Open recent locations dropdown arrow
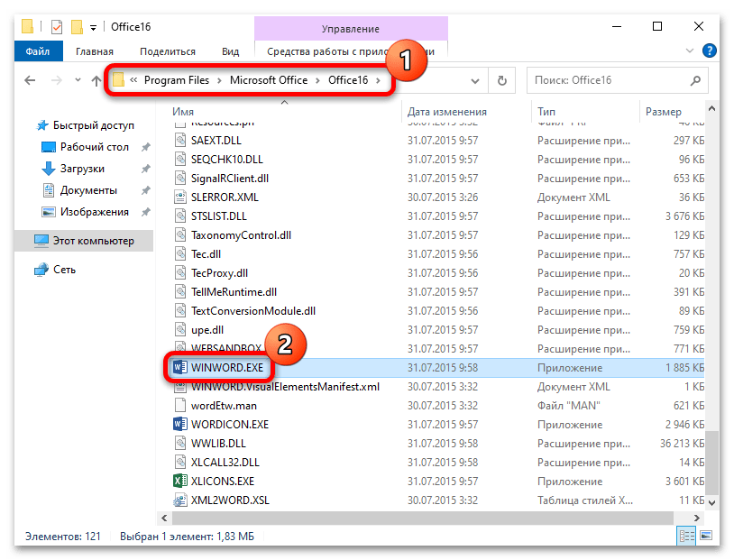Viewport: 734px width, 560px height. coord(78,80)
